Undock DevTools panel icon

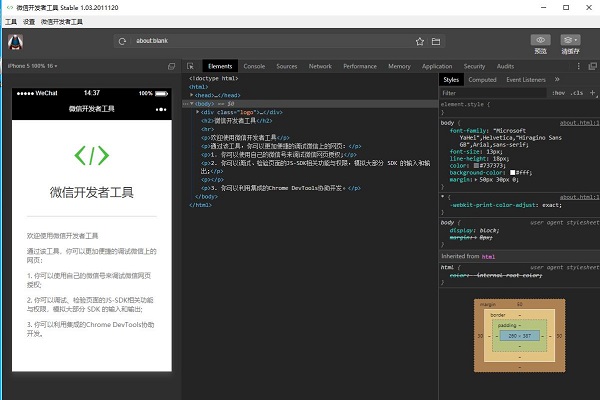pos(592,66)
